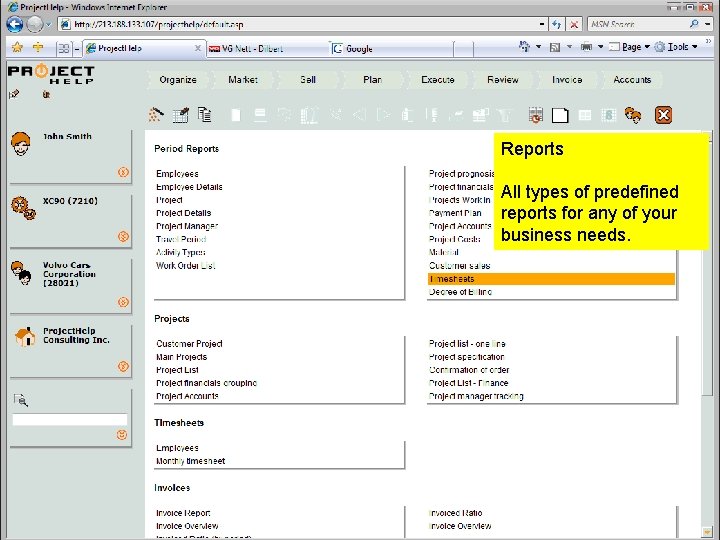Viewport: 720px width, 540px height.
Task: Open the address bar dropdown arrow
Action: [x=542, y=24]
